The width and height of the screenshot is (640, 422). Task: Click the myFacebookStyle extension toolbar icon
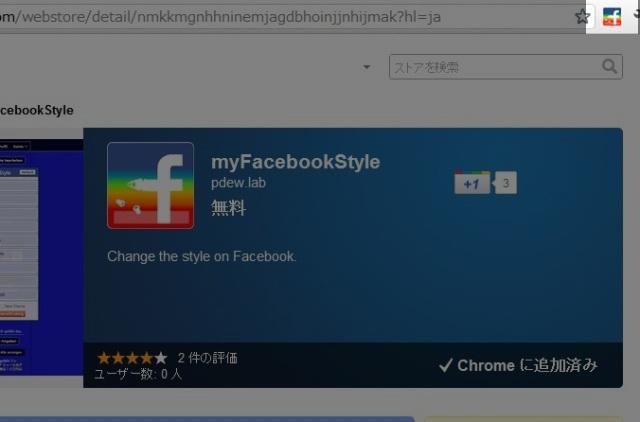pos(611,17)
